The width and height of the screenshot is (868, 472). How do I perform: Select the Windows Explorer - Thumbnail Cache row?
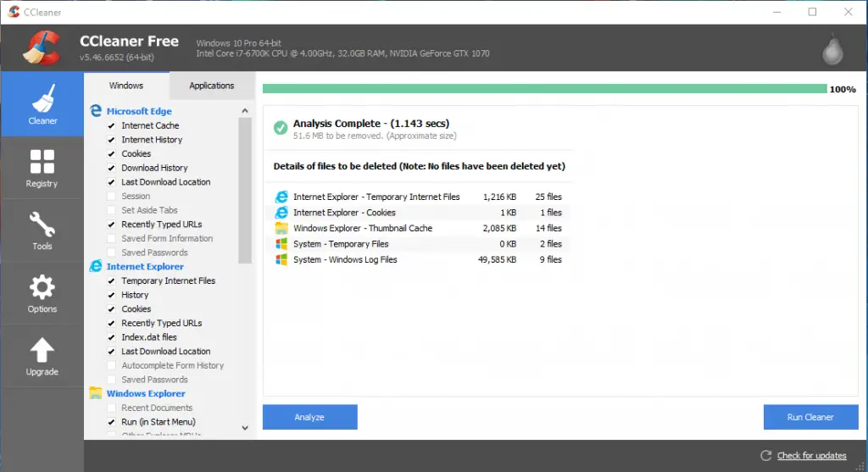[x=419, y=228]
